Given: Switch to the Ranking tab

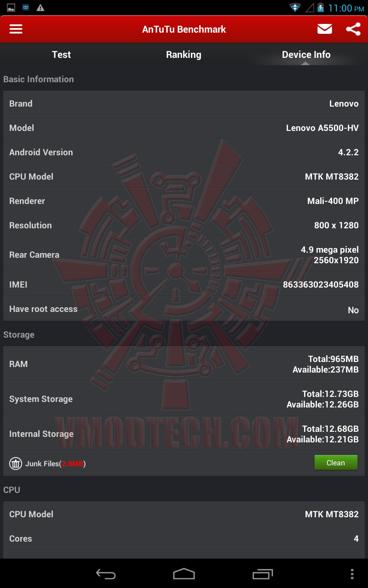Looking at the screenshot, I should pos(184,55).
